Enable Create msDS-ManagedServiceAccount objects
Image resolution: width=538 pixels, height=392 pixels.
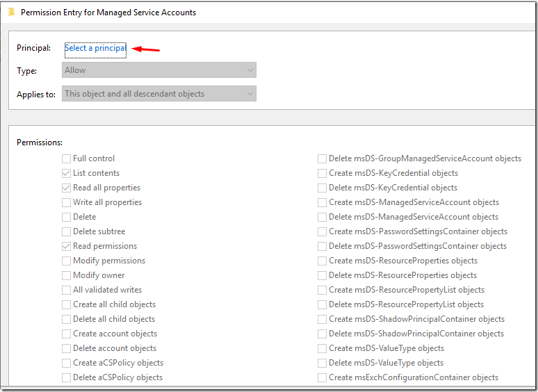point(322,202)
